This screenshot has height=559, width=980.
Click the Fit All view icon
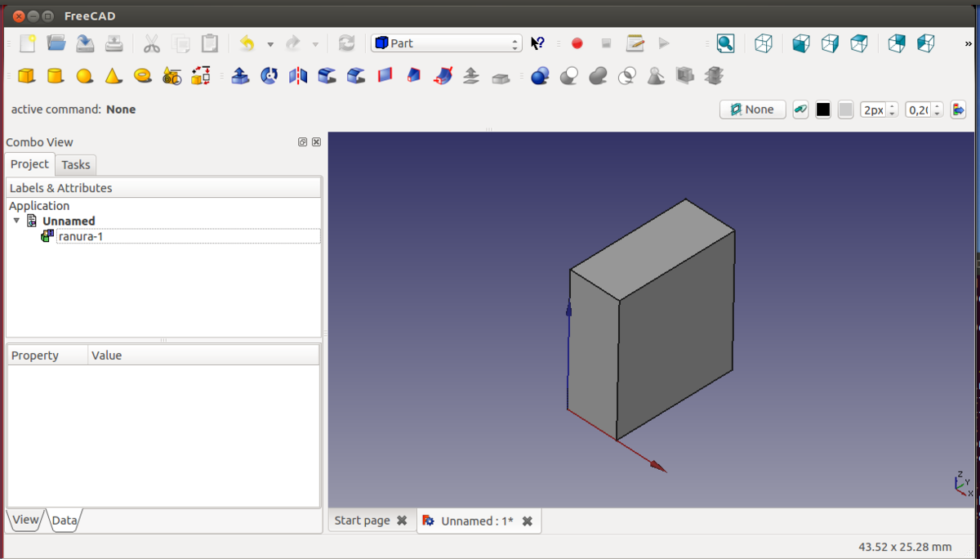tap(725, 43)
